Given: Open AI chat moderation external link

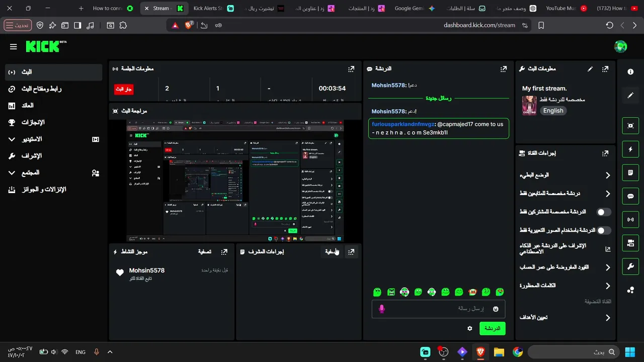Looking at the screenshot, I should click(x=607, y=249).
